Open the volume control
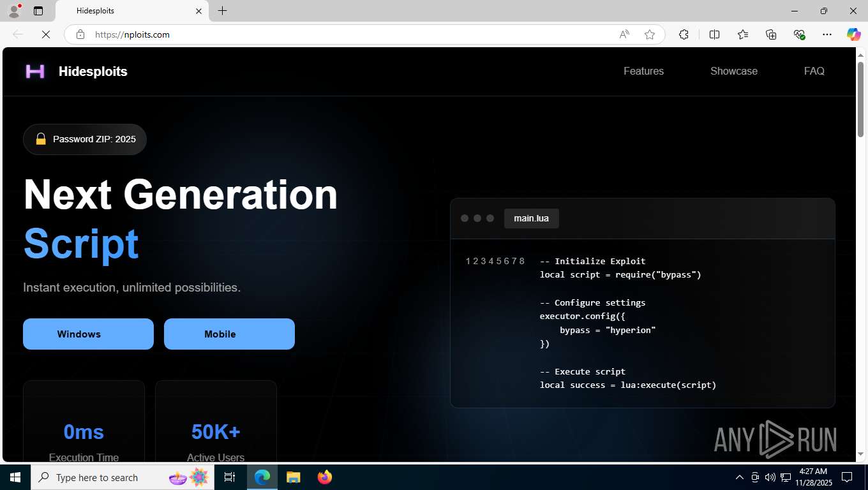The image size is (868, 490). tap(770, 477)
